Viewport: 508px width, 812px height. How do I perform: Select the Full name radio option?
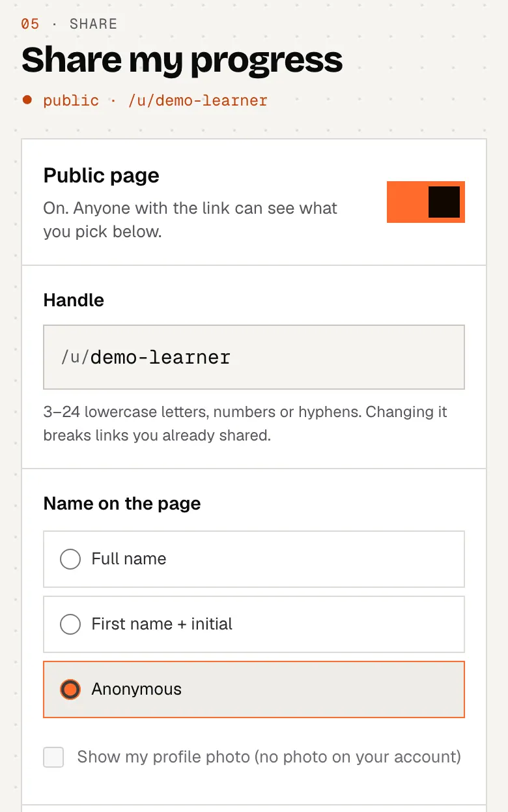point(254,559)
